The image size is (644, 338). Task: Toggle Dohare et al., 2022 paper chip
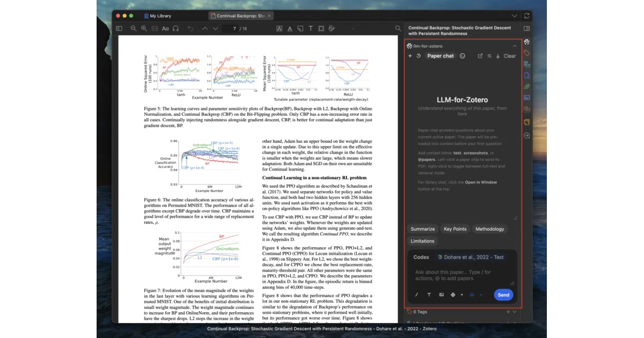(472, 257)
